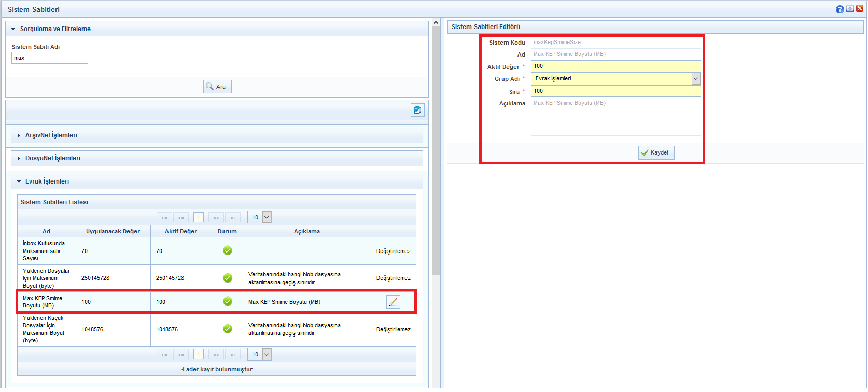Click the Aktif Değer input field
Viewport: 868px width, 392px height.
[x=615, y=66]
